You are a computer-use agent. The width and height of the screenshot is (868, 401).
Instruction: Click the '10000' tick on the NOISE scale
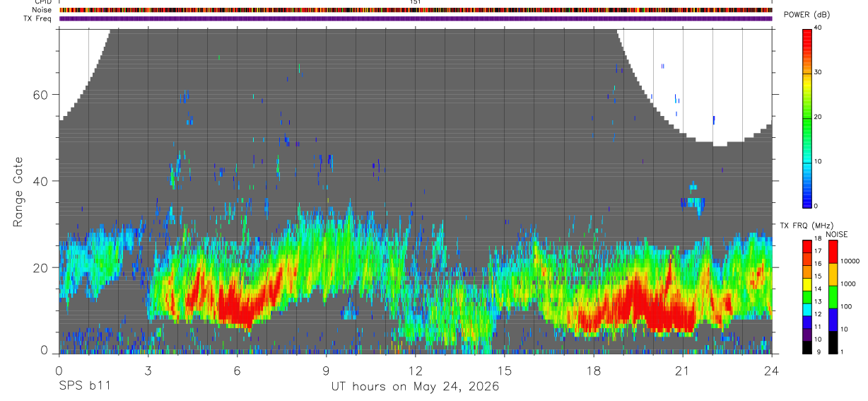click(x=851, y=261)
